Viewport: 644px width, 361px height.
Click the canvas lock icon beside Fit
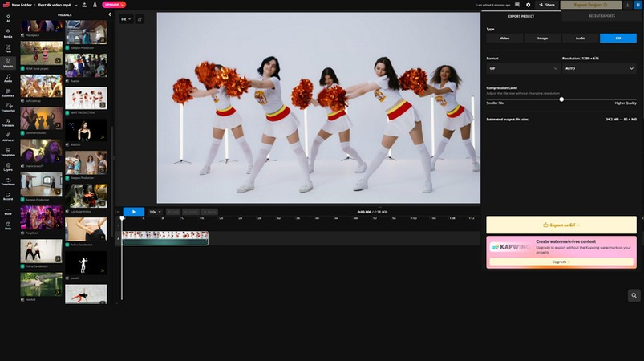pos(140,19)
